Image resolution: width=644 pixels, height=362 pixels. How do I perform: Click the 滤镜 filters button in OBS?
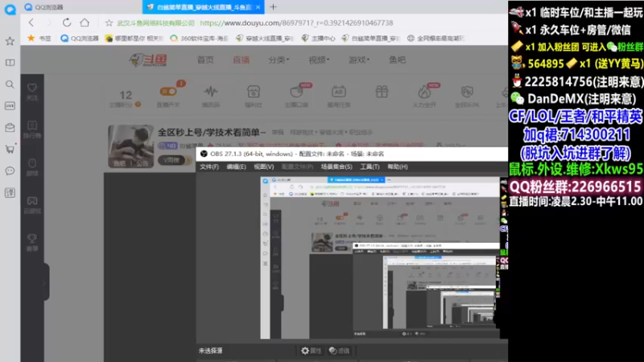[x=339, y=351]
